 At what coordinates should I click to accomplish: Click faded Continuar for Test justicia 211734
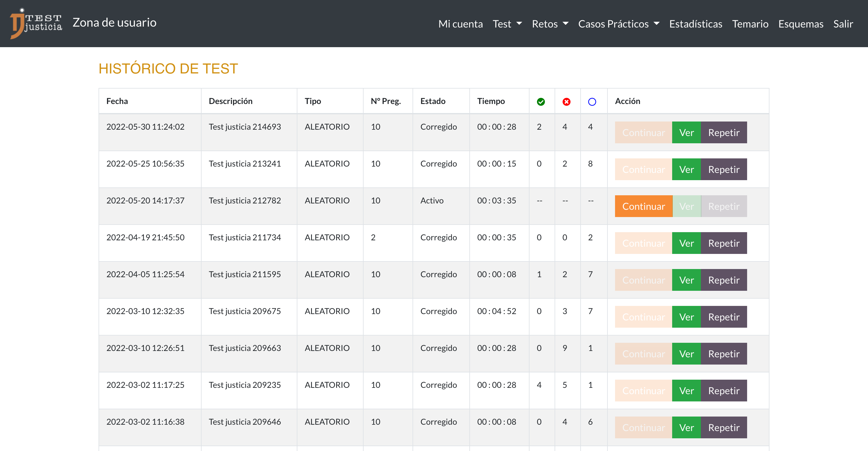(x=643, y=243)
